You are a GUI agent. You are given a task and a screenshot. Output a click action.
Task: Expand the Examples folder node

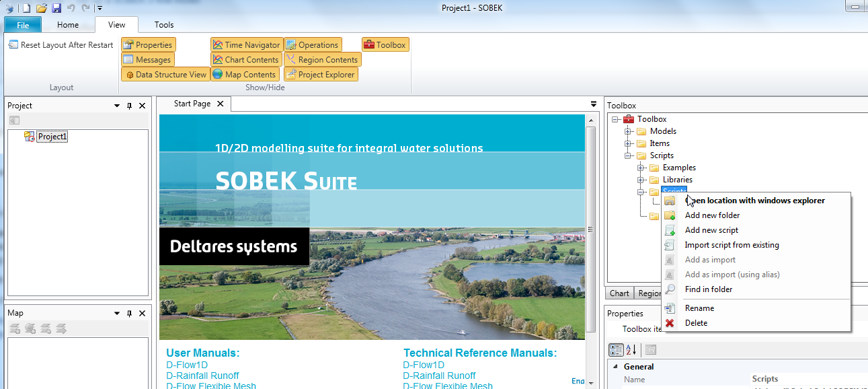[x=641, y=168]
